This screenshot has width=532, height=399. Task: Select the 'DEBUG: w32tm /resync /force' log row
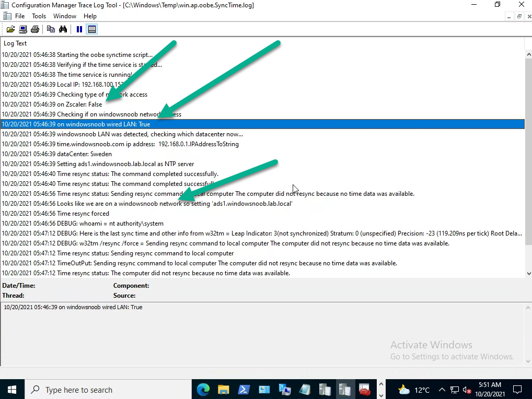[263, 243]
